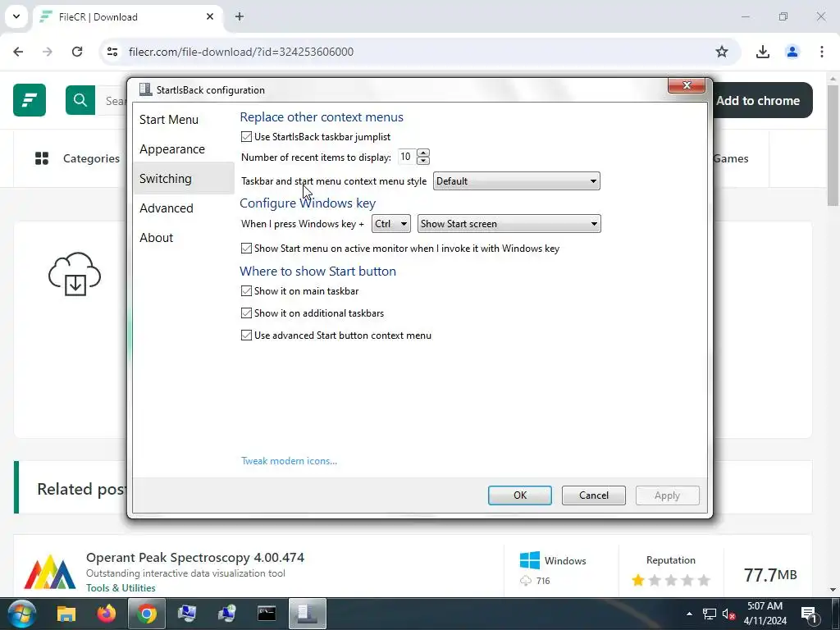
Task: Show hidden tray icons arrow
Action: tap(689, 614)
